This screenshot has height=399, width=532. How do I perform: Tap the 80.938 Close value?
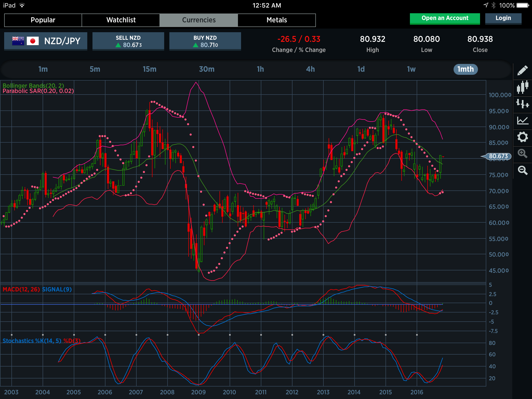coord(480,39)
